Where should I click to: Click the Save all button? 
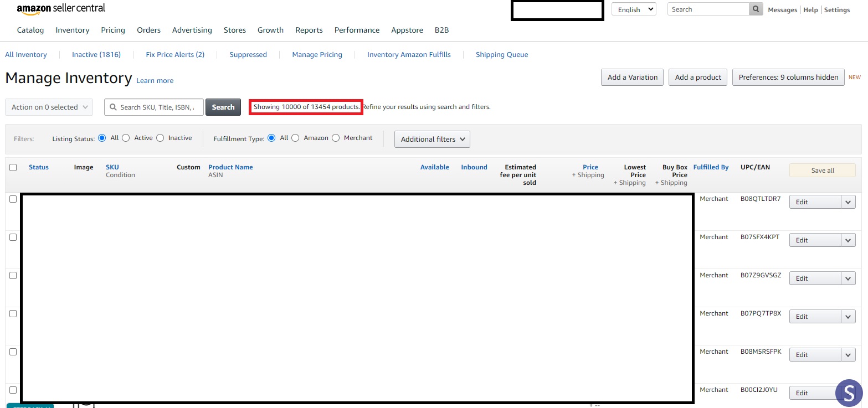[823, 171]
